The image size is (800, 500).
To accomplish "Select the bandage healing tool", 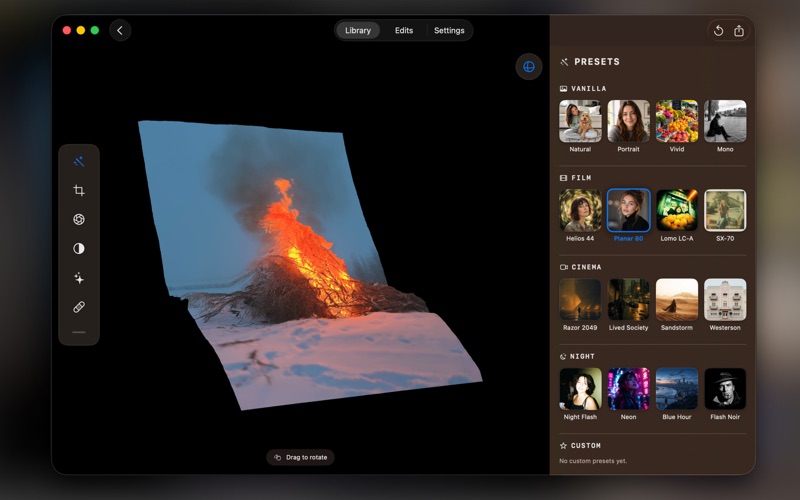I will [x=79, y=307].
